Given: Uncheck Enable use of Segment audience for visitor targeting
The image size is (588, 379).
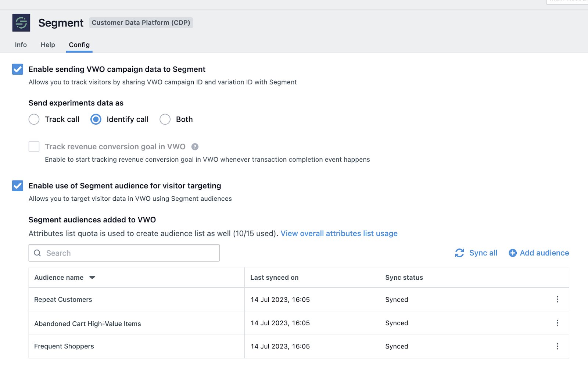Looking at the screenshot, I should (18, 186).
